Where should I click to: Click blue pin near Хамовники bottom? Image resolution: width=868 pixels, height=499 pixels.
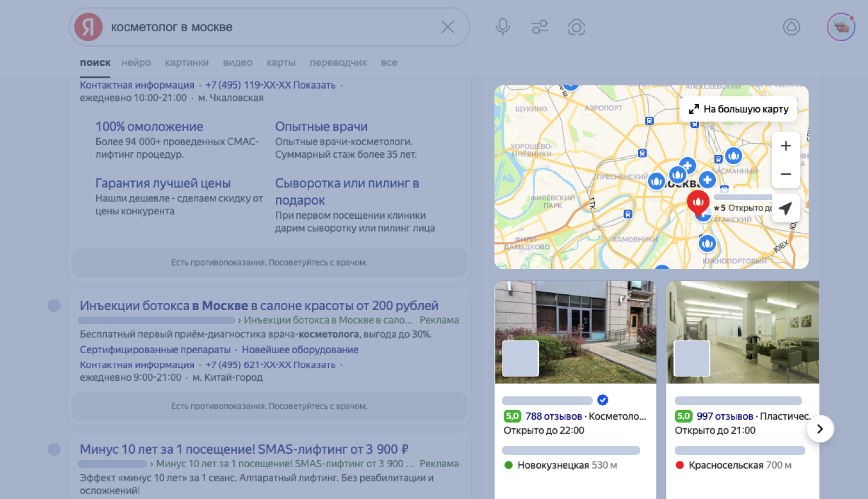point(707,244)
